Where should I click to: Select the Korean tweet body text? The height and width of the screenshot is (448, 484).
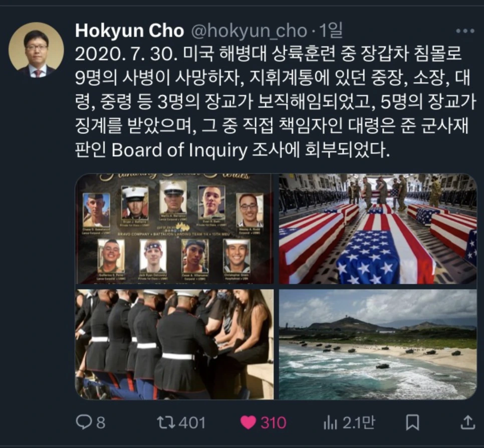click(276, 102)
